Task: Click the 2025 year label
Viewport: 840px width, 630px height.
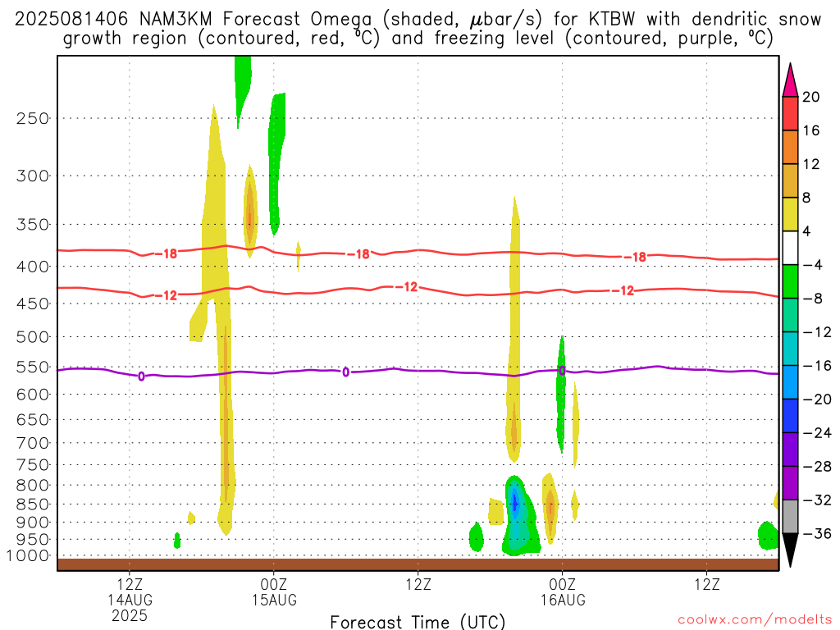Action: (x=130, y=615)
